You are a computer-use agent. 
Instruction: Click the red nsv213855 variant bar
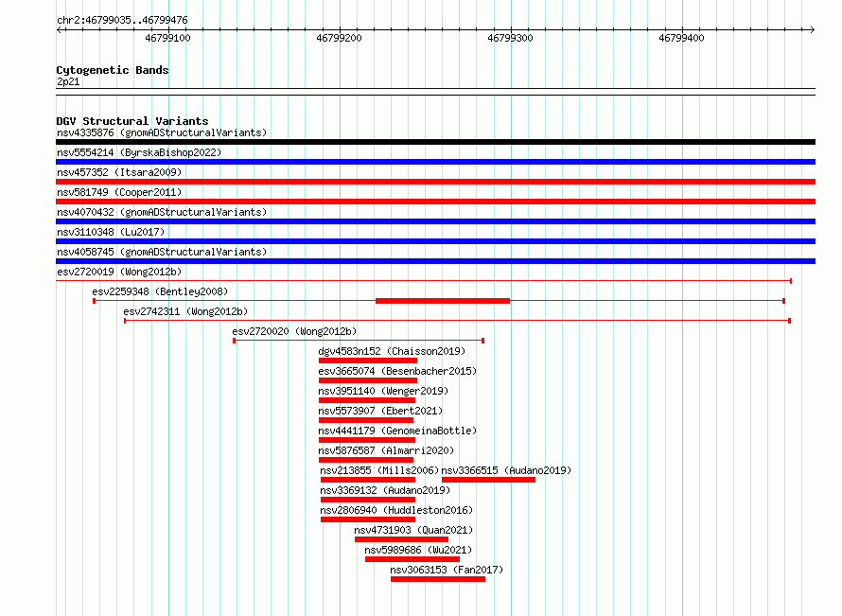(368, 480)
